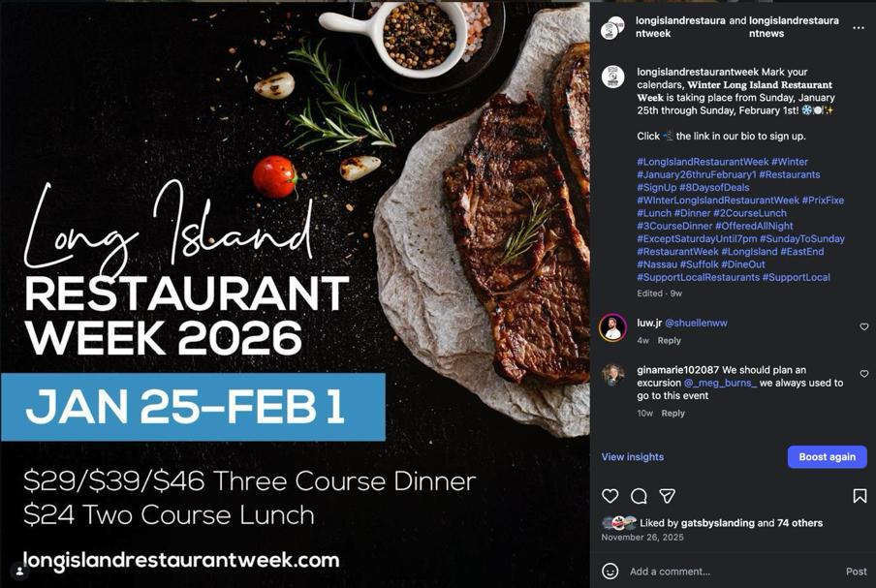Reply to luw.jr's comment
Image resolution: width=876 pixels, height=588 pixels.
tap(669, 341)
